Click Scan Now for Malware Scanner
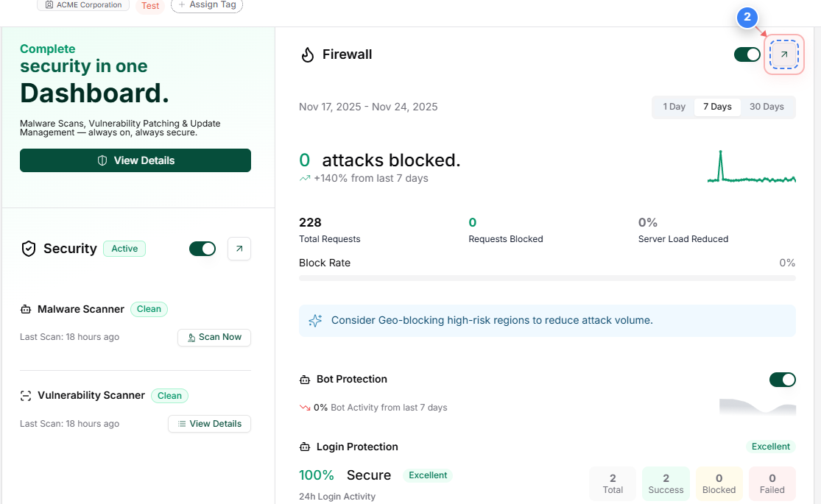Image resolution: width=821 pixels, height=504 pixels. point(214,337)
